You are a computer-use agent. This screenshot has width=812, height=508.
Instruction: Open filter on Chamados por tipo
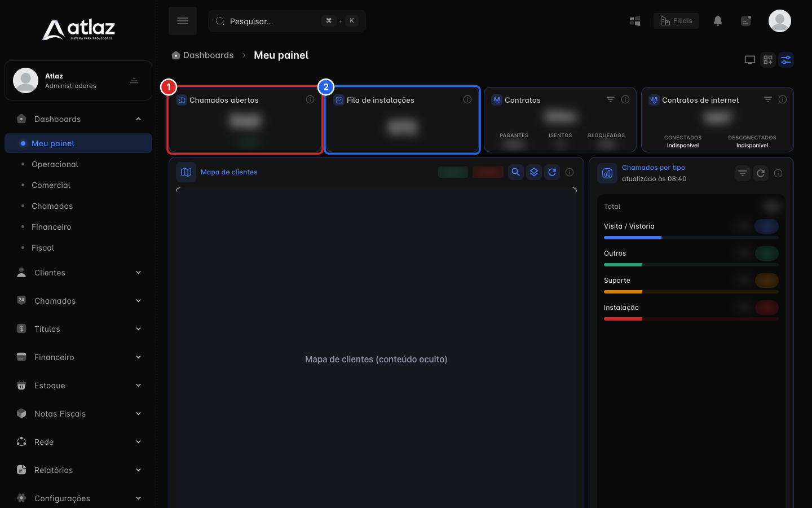click(x=743, y=173)
